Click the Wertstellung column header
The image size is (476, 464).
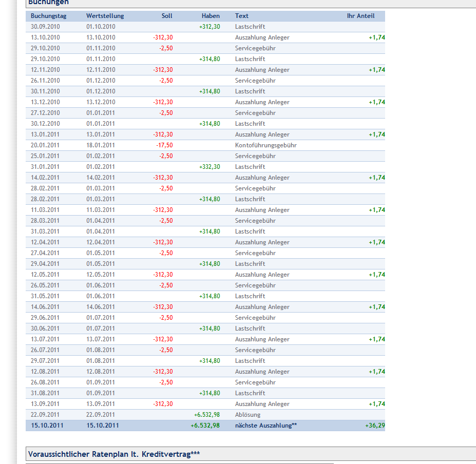105,16
